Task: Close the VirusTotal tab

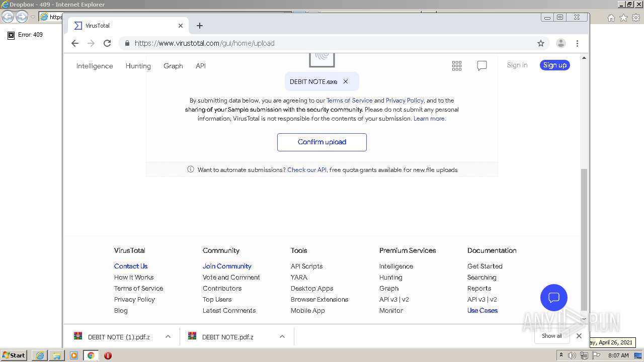Action: click(181, 26)
